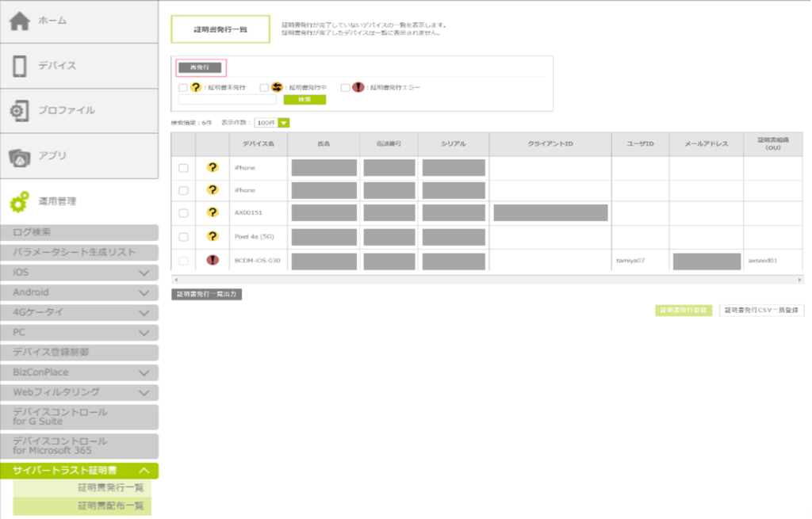Click the question mark icon for AX00151
The width and height of the screenshot is (812, 519).
(213, 212)
